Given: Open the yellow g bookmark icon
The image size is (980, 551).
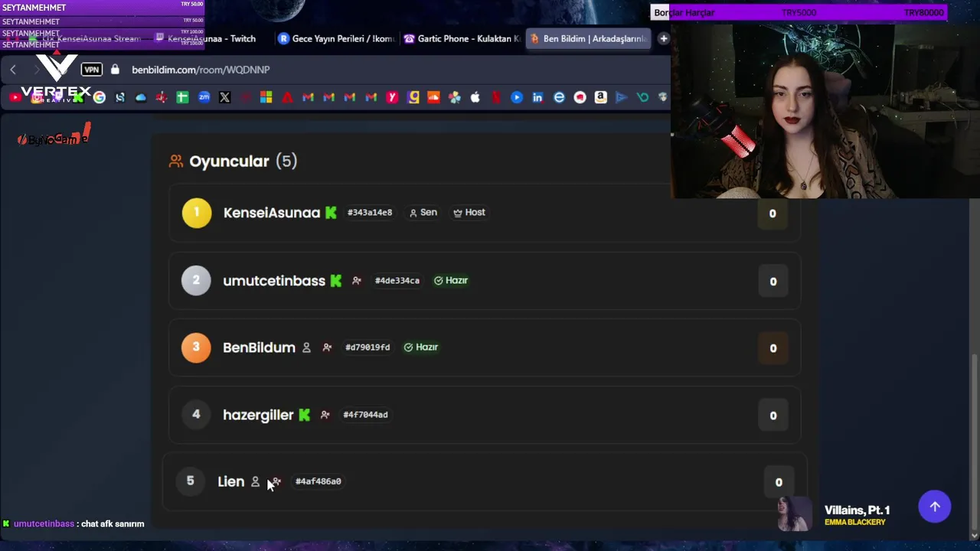Looking at the screenshot, I should tap(413, 97).
